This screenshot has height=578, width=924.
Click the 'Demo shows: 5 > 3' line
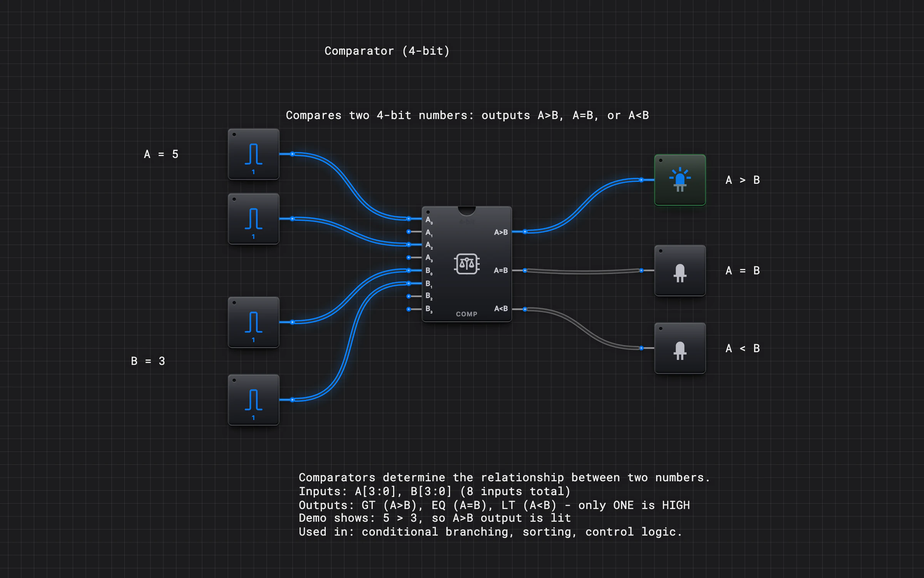(x=435, y=518)
